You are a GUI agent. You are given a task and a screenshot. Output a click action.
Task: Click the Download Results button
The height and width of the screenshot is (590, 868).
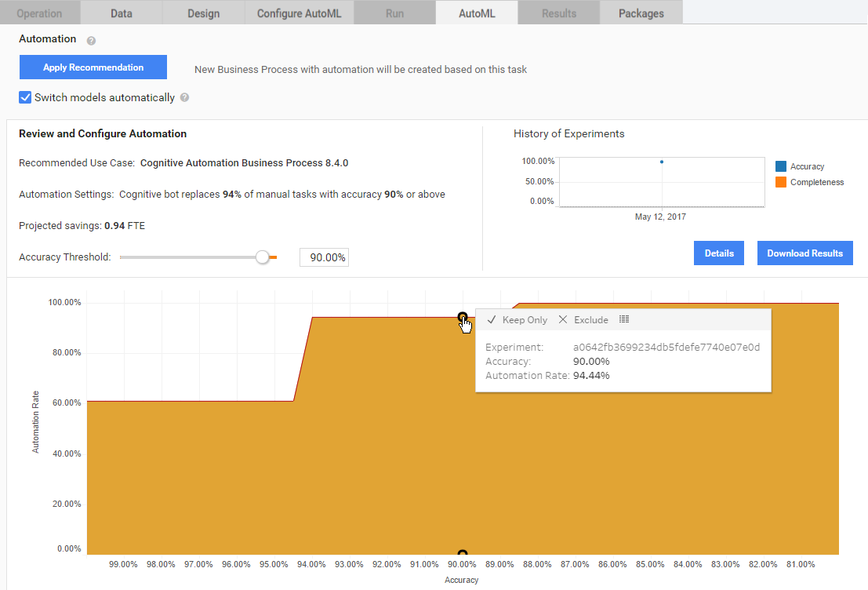click(805, 253)
